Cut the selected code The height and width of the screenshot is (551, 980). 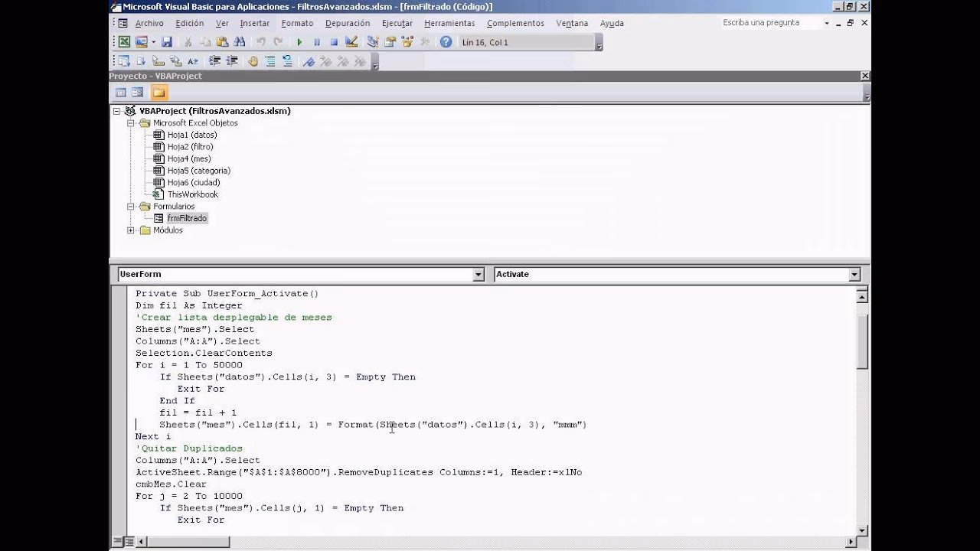click(188, 42)
